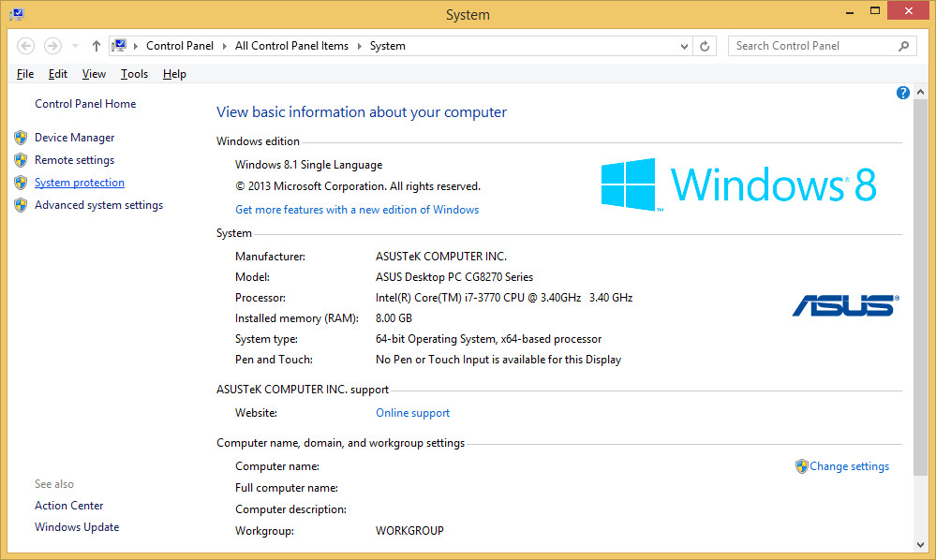This screenshot has height=560, width=936.
Task: Maximize the System window
Action: tap(875, 10)
